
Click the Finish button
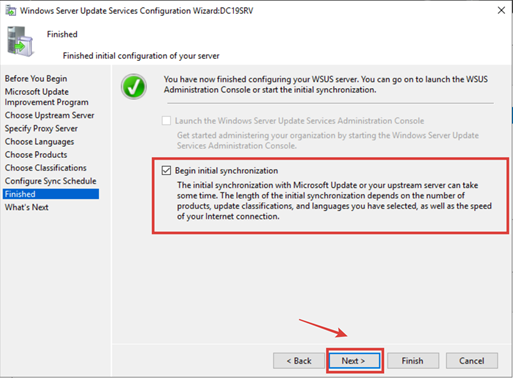click(x=413, y=361)
